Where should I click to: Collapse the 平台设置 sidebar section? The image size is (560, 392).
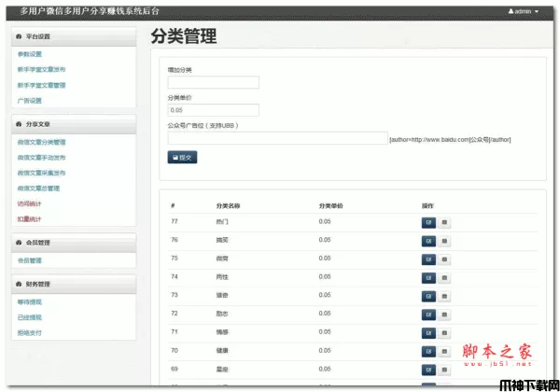pos(37,36)
